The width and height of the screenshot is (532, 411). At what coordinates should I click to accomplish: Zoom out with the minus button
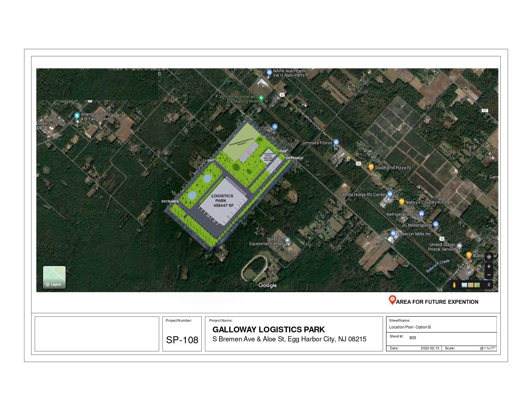[489, 275]
